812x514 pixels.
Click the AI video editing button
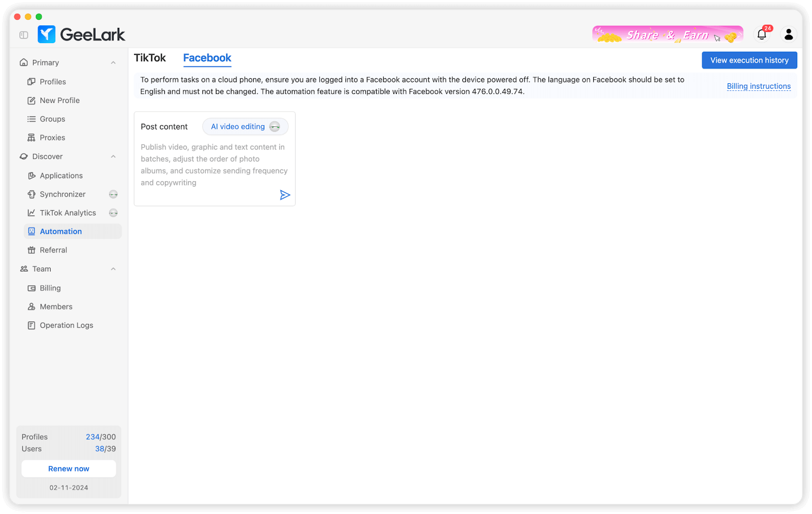click(245, 127)
